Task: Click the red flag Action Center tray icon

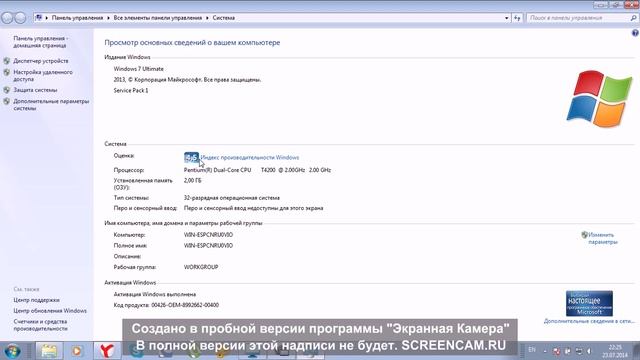Action: (556, 351)
